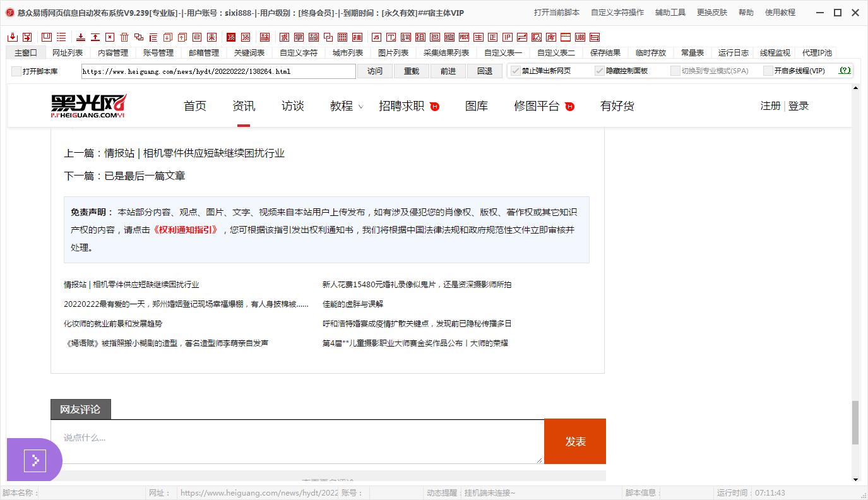Click the 访问 button

pyautogui.click(x=375, y=71)
